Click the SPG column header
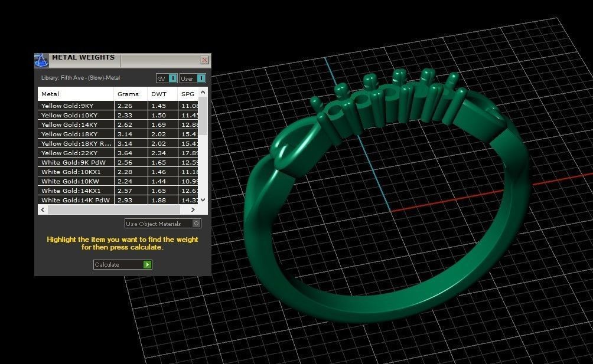The height and width of the screenshot is (364, 593). pyautogui.click(x=188, y=94)
